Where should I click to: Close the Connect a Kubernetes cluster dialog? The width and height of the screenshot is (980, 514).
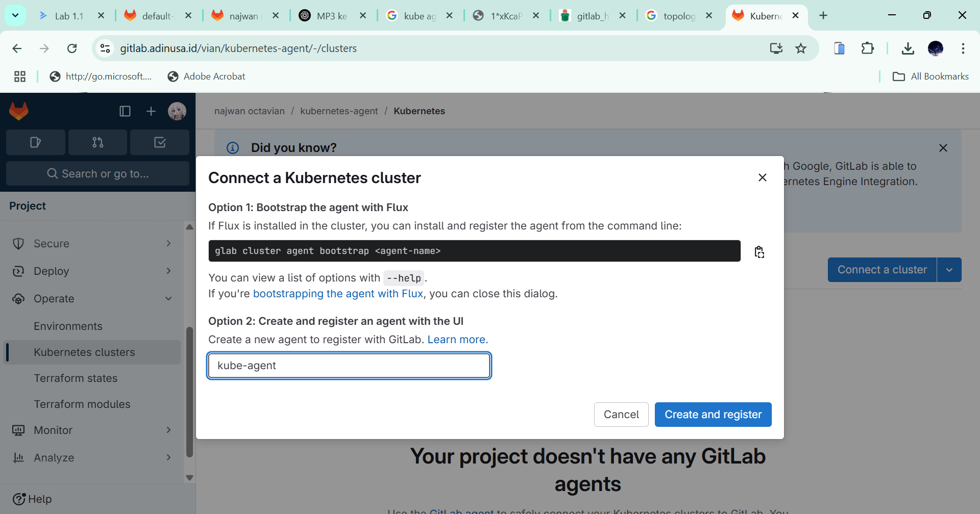pos(763,177)
